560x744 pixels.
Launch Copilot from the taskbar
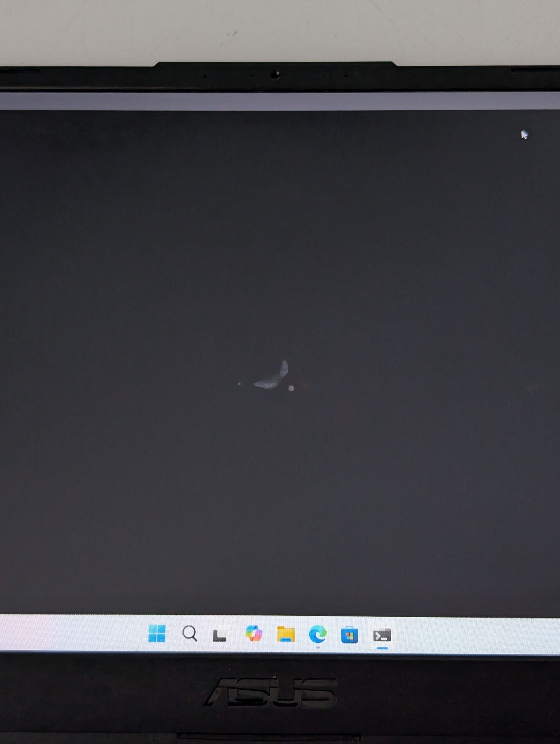[254, 633]
